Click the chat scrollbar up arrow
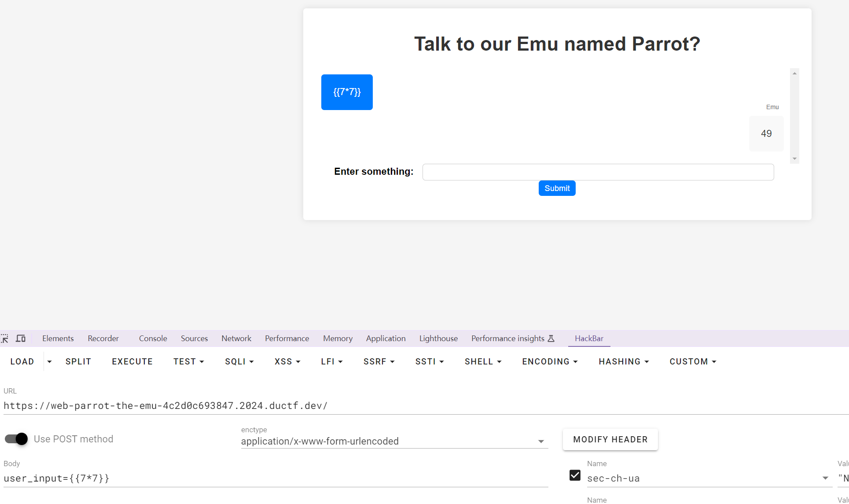The width and height of the screenshot is (849, 504). 794,74
